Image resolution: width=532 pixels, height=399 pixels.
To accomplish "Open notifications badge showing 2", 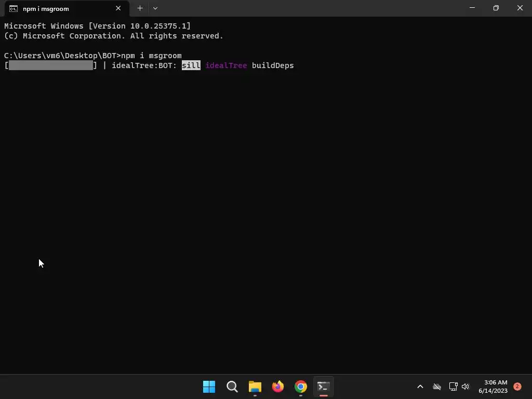I will pyautogui.click(x=517, y=387).
